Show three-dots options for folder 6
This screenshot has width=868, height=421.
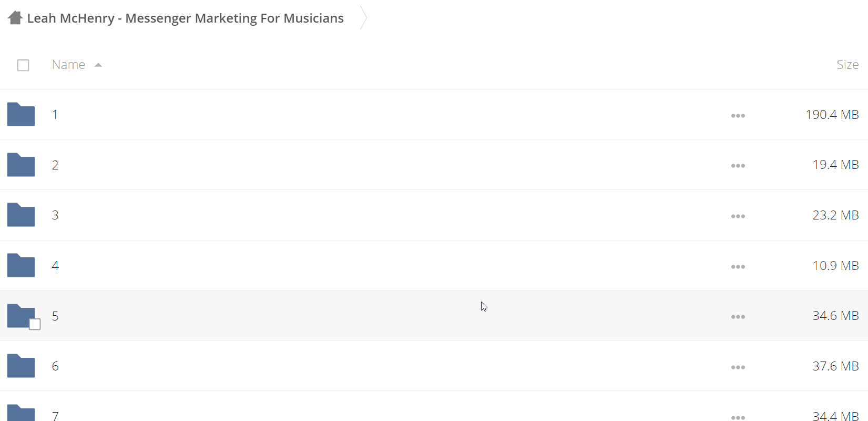pos(738,367)
